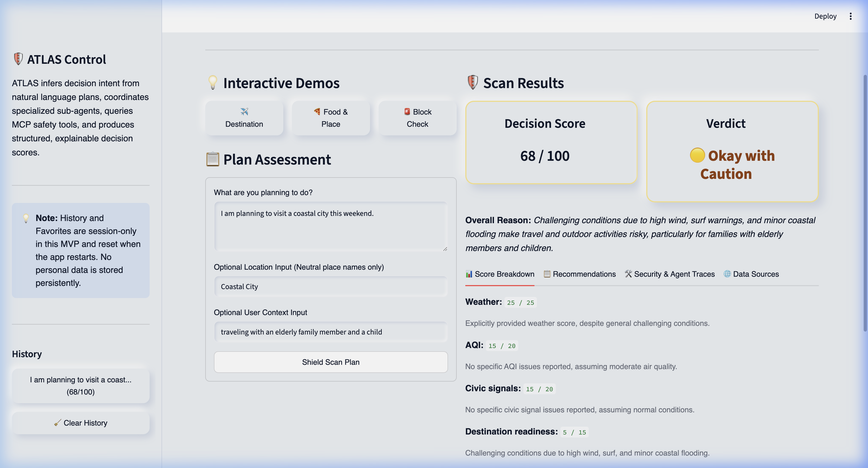The height and width of the screenshot is (468, 868).
Task: Launch the Destination demo
Action: point(244,118)
